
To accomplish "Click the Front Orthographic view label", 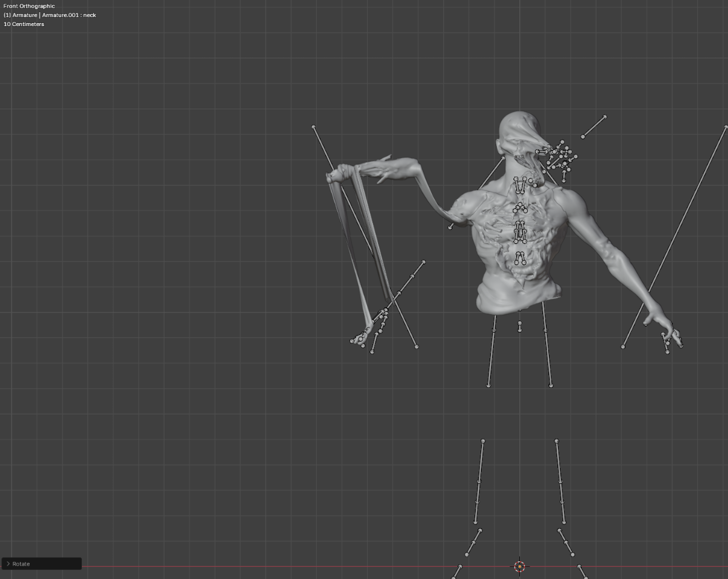I will [x=29, y=6].
